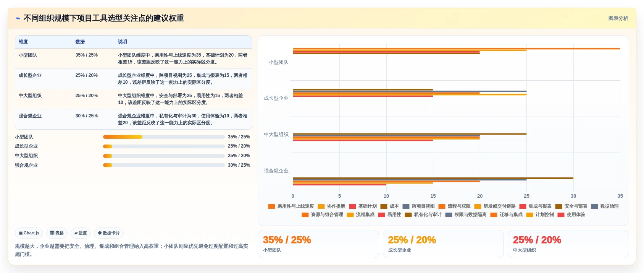
Task: Click the summary note starting 规模越大
Action: 132,250
